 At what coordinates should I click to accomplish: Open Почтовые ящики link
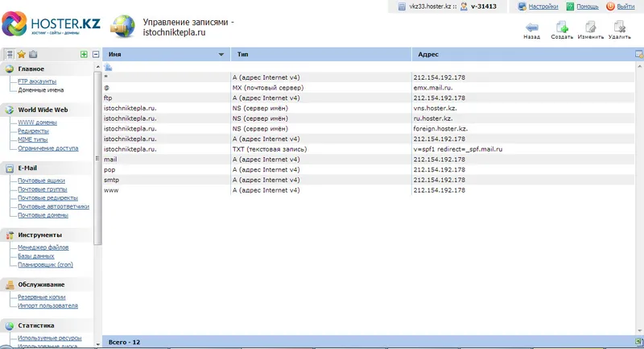click(x=41, y=181)
